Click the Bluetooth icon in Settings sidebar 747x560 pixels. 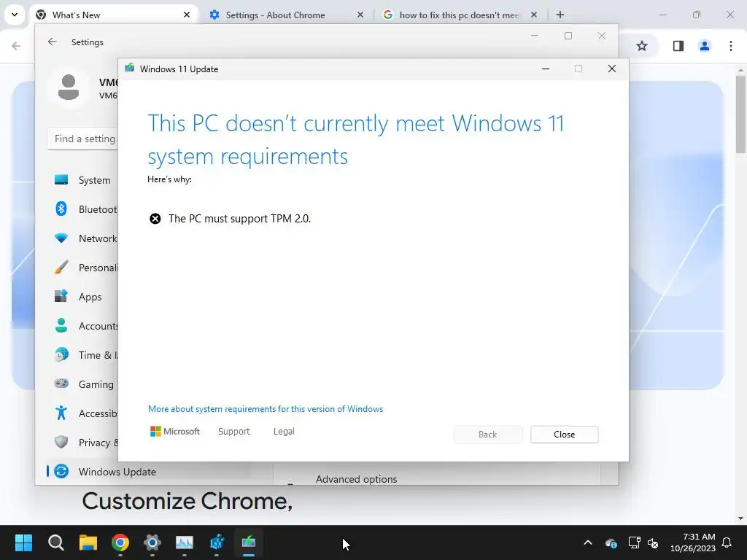coord(61,209)
